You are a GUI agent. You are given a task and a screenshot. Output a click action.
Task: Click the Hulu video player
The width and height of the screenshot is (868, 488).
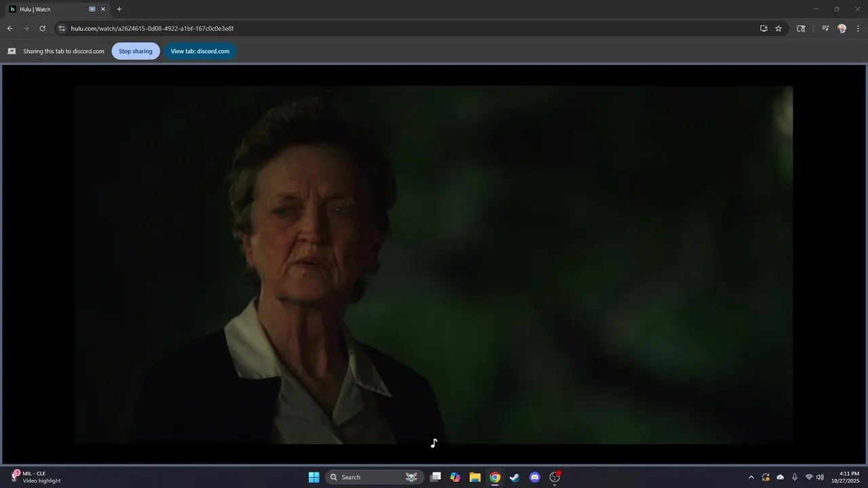(x=434, y=264)
